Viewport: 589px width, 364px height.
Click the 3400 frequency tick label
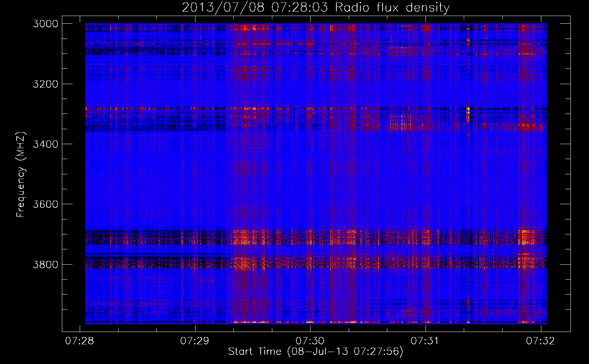click(46, 144)
